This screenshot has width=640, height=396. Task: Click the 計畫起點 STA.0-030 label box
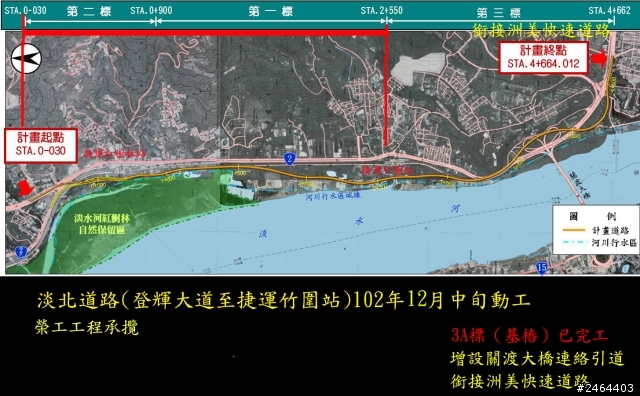point(41,146)
